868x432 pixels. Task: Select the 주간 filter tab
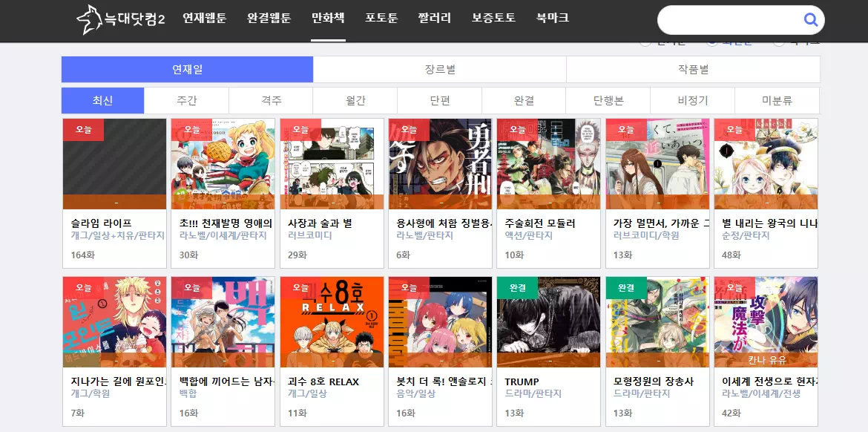186,100
